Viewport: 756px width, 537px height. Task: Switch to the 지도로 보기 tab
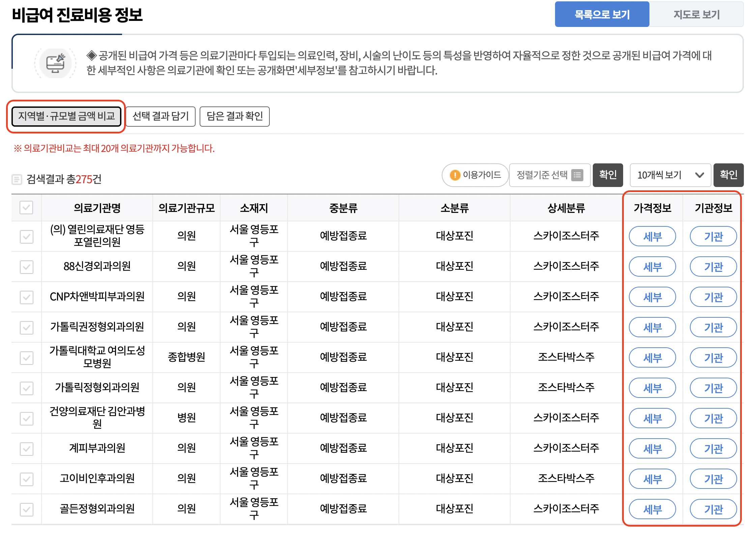[x=696, y=14]
